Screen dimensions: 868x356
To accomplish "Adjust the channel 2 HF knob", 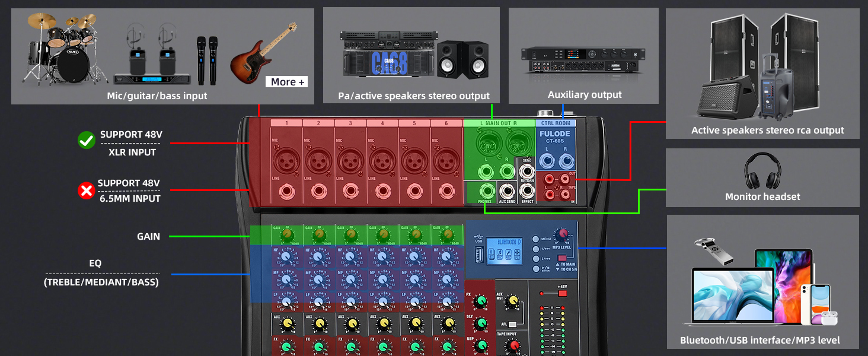I will [x=319, y=257].
